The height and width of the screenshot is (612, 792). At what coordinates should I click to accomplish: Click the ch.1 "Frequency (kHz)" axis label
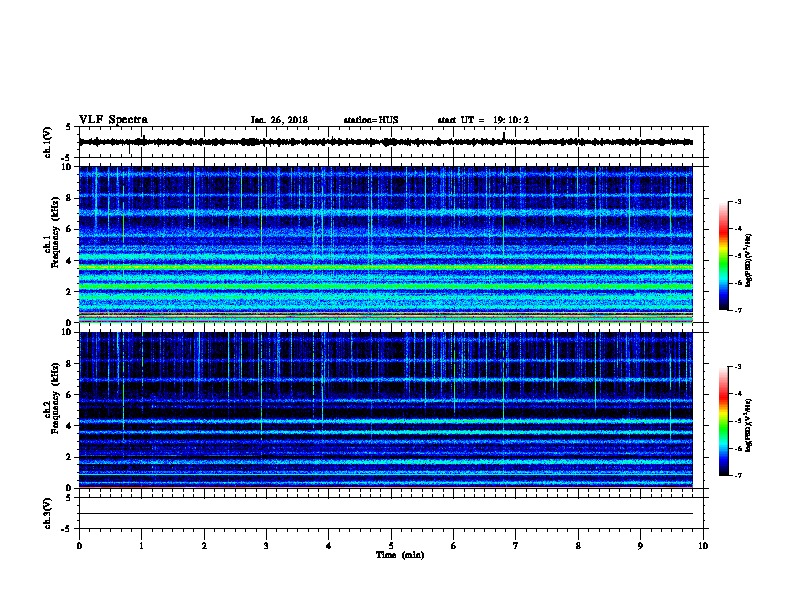pos(55,232)
